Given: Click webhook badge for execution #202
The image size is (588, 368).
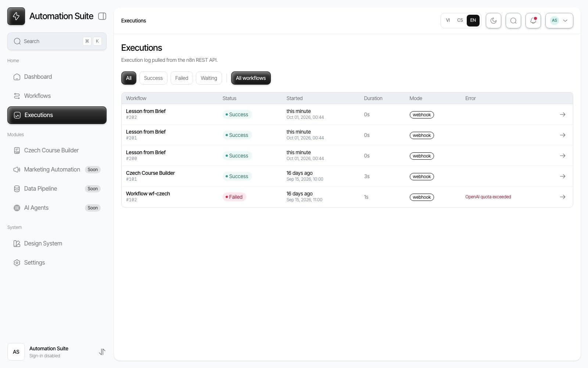Looking at the screenshot, I should [422, 115].
